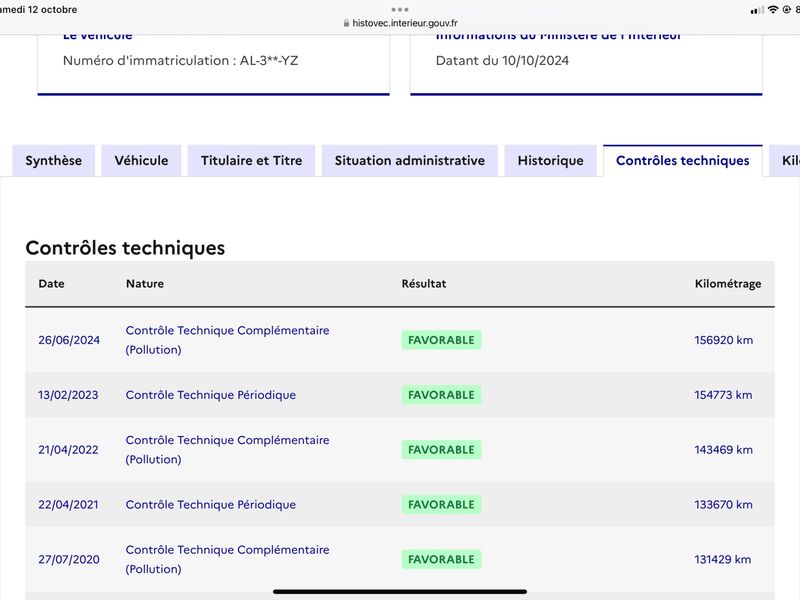Tap the cellular signal bars icon
Viewport: 800px width, 600px height.
pyautogui.click(x=757, y=10)
